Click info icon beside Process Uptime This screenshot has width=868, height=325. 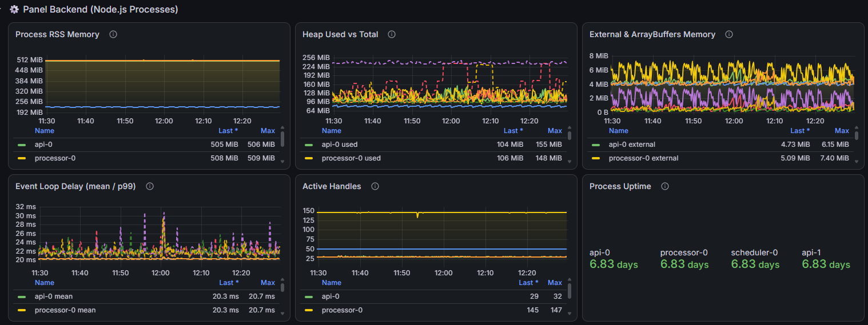[x=664, y=186]
